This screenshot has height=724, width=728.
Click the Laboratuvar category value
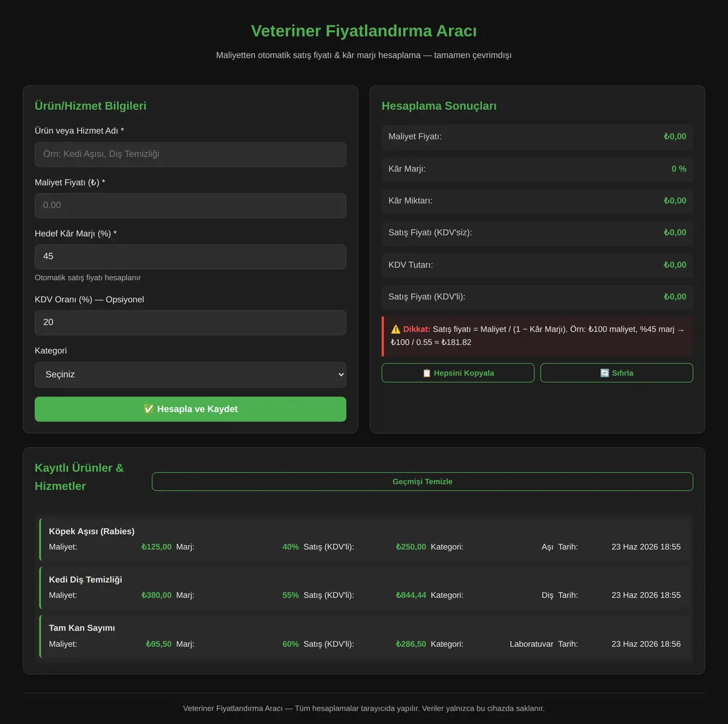tap(531, 644)
